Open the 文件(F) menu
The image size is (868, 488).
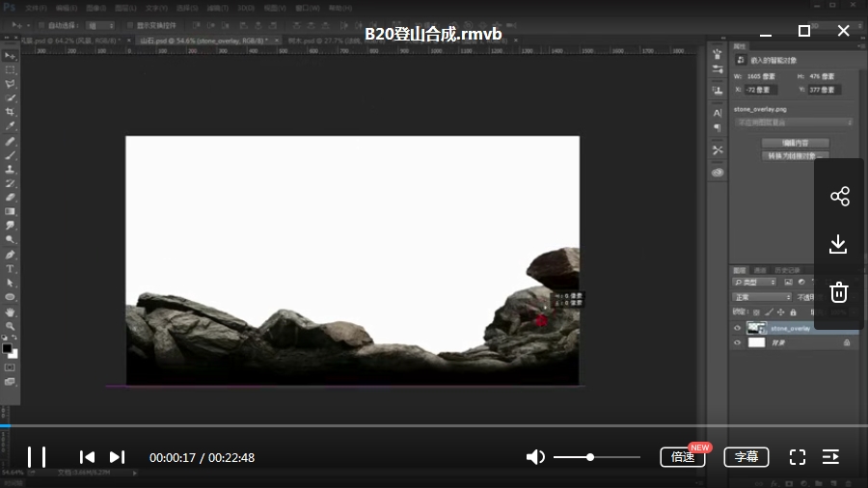35,8
